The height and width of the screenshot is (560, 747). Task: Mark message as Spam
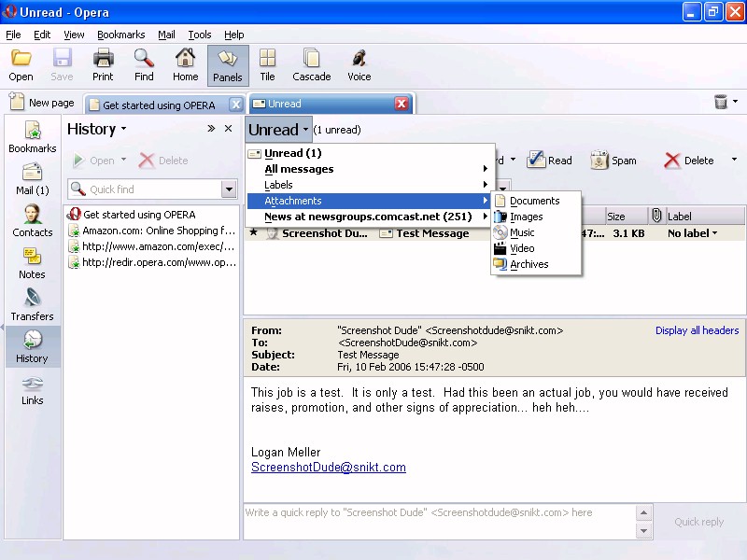613,161
